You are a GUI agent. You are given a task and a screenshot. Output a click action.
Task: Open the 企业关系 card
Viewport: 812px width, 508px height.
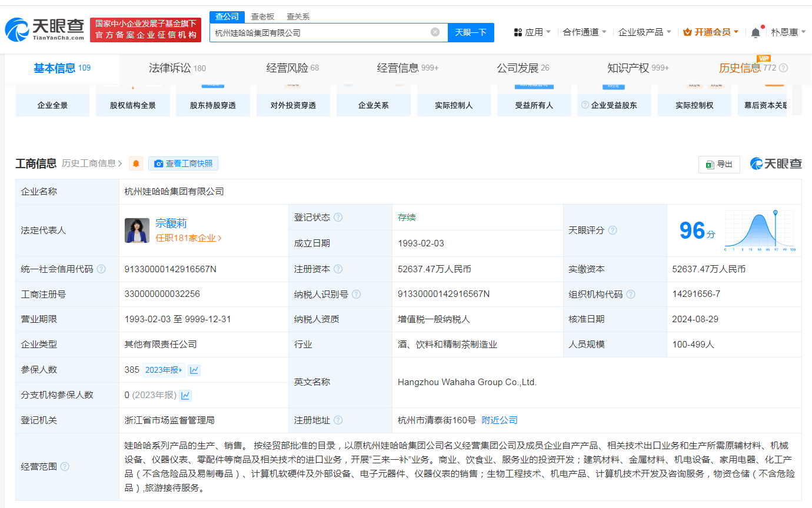pyautogui.click(x=374, y=101)
